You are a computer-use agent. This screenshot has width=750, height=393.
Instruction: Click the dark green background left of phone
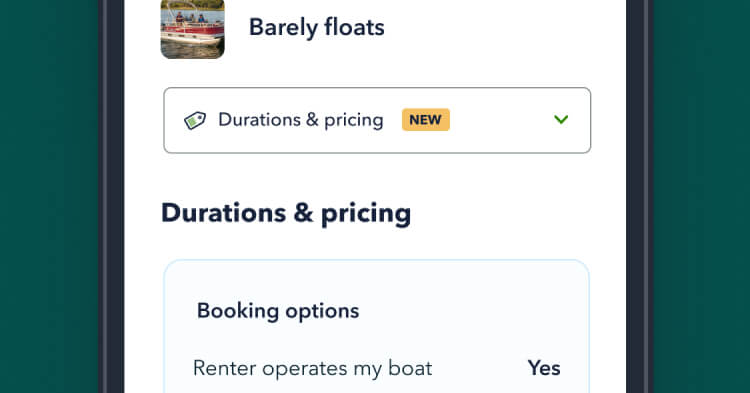point(49,196)
